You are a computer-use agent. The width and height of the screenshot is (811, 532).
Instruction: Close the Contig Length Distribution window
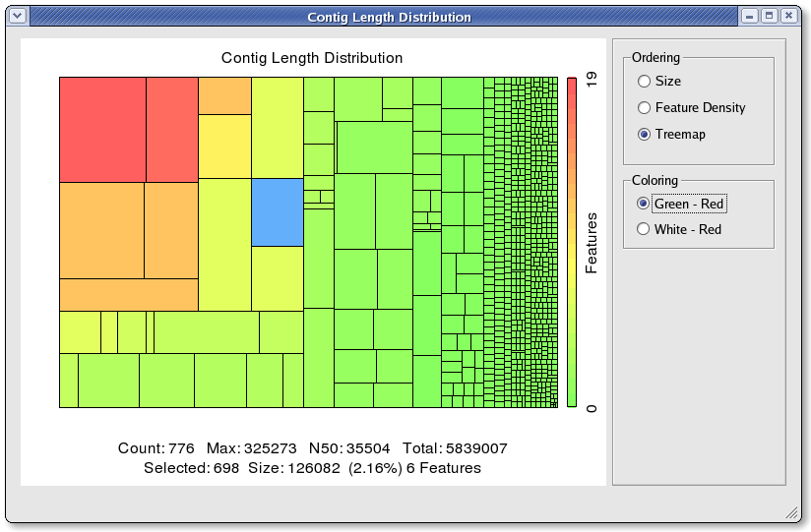pos(788,17)
